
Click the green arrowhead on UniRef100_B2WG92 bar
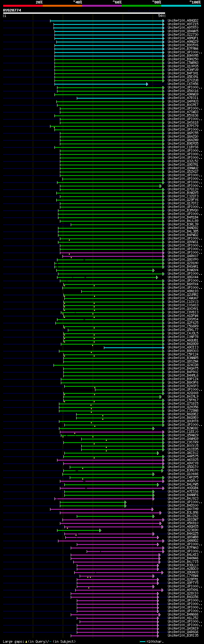[x=153, y=428]
